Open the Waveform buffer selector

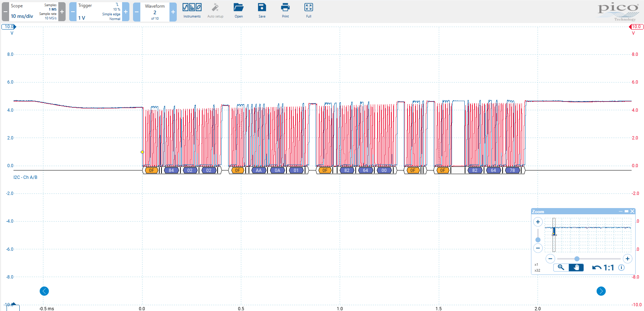(x=155, y=12)
